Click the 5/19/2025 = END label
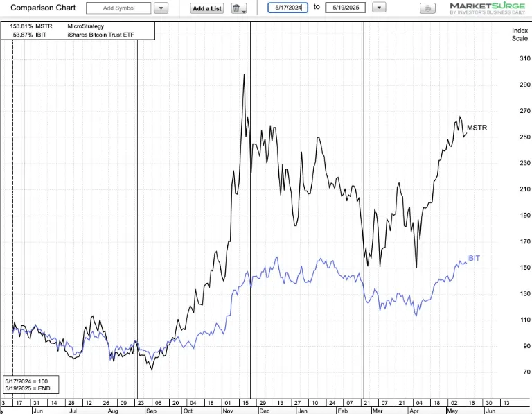This screenshot has height=414, width=532. pos(28,388)
